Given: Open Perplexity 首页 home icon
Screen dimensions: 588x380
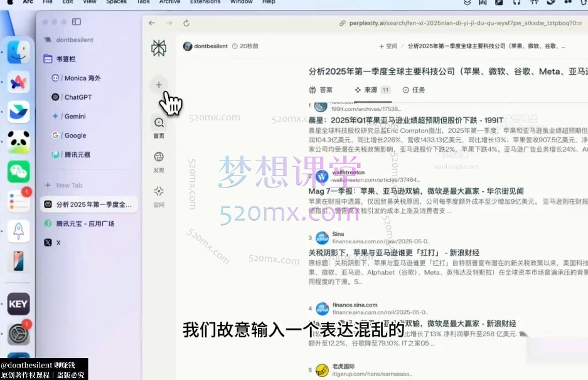Looking at the screenshot, I should pos(159,122).
